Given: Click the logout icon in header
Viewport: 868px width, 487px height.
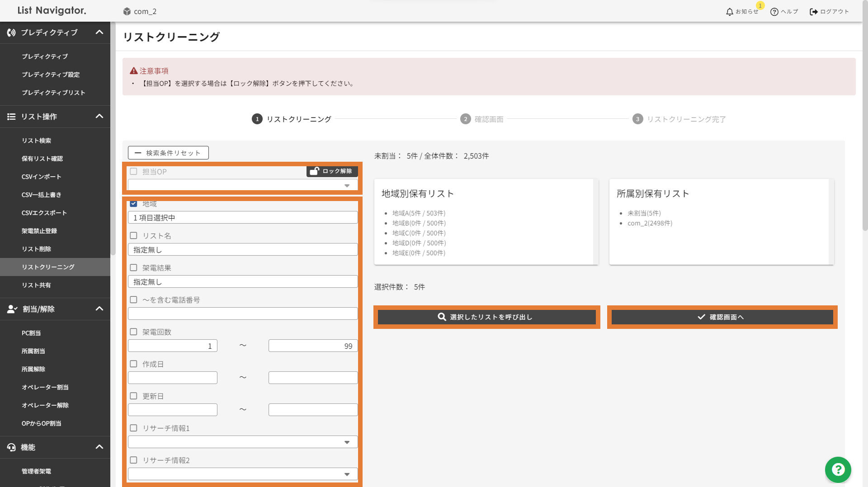Looking at the screenshot, I should (813, 12).
